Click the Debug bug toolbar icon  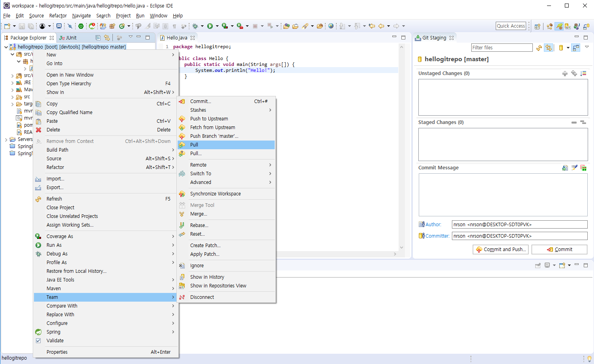[195, 26]
